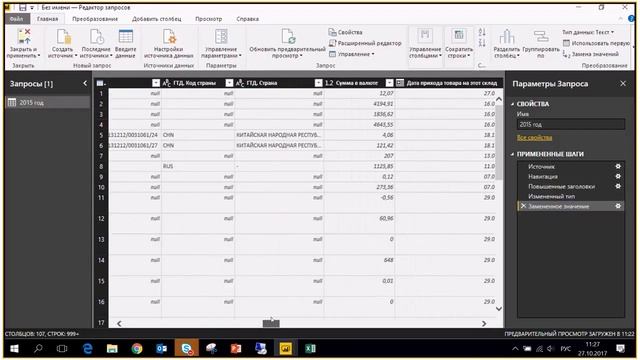Click the Введите данные table icon
Screen dimensions: 640x360
point(125,36)
